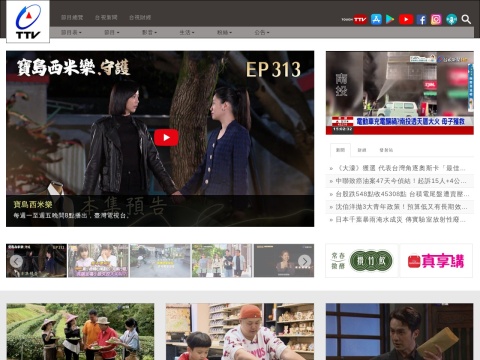Screen dimensions: 480x360
Task: Open the drama card with man holding envelope
Action: 400,331
